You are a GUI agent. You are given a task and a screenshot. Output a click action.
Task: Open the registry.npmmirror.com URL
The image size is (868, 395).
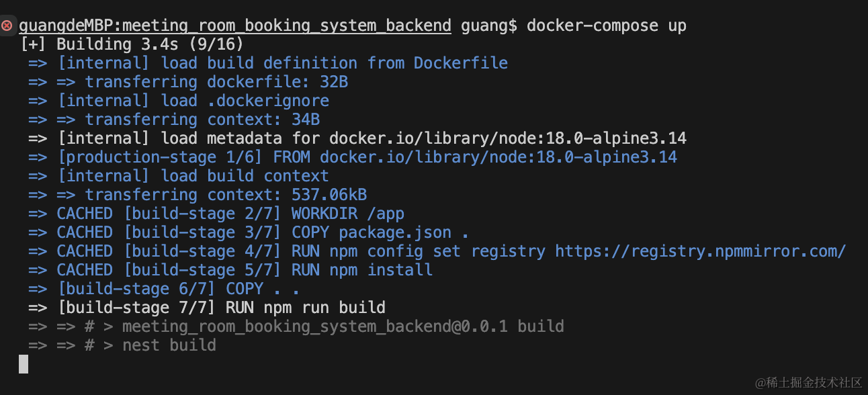click(700, 252)
